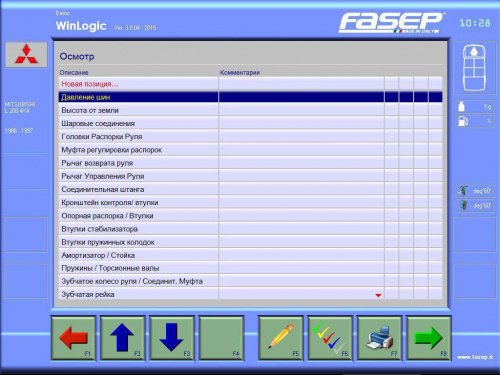Click the 1986 - 1997 year range label
This screenshot has width=500, height=375.
click(19, 131)
